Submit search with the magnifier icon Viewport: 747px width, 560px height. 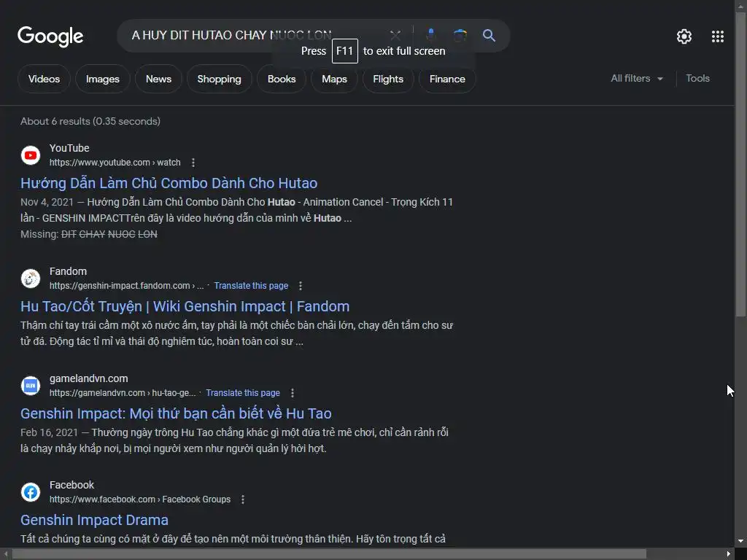[489, 35]
